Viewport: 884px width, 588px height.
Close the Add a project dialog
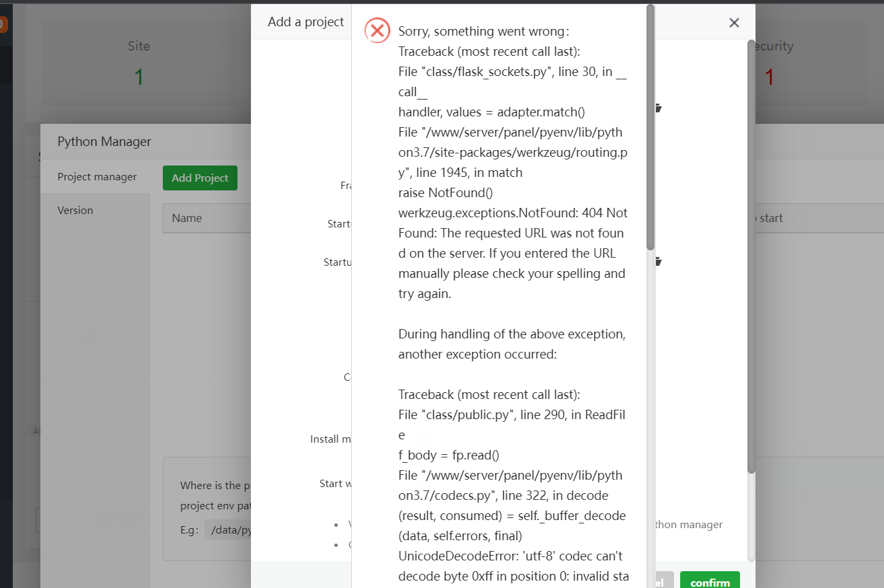point(734,23)
